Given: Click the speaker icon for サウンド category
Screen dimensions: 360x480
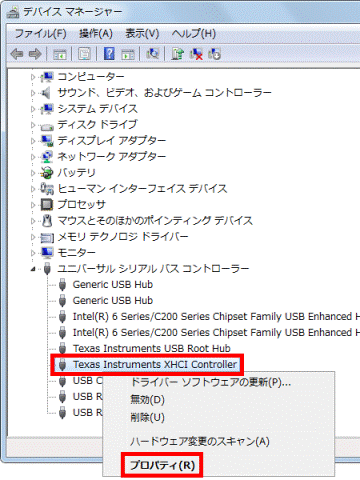Looking at the screenshot, I should point(46,93).
